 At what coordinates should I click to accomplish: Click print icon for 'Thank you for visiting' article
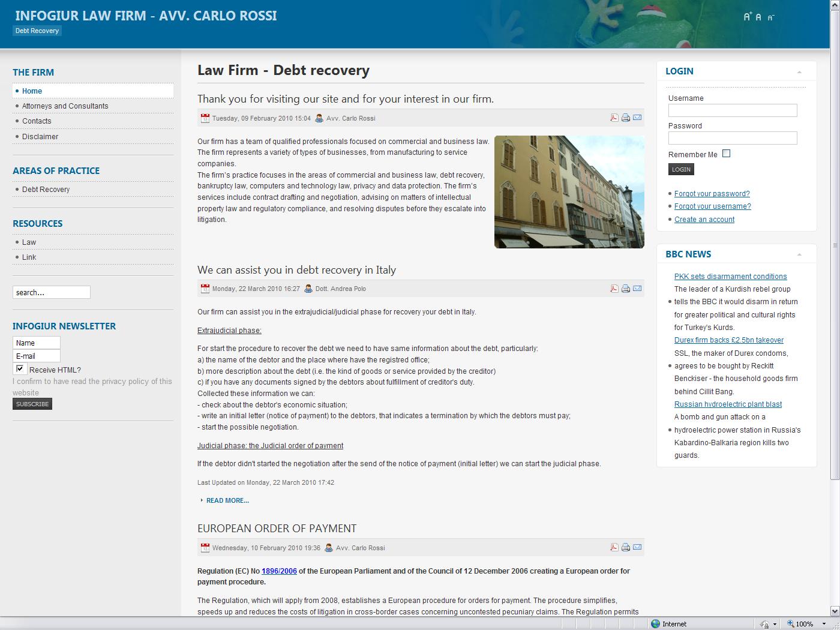point(626,118)
